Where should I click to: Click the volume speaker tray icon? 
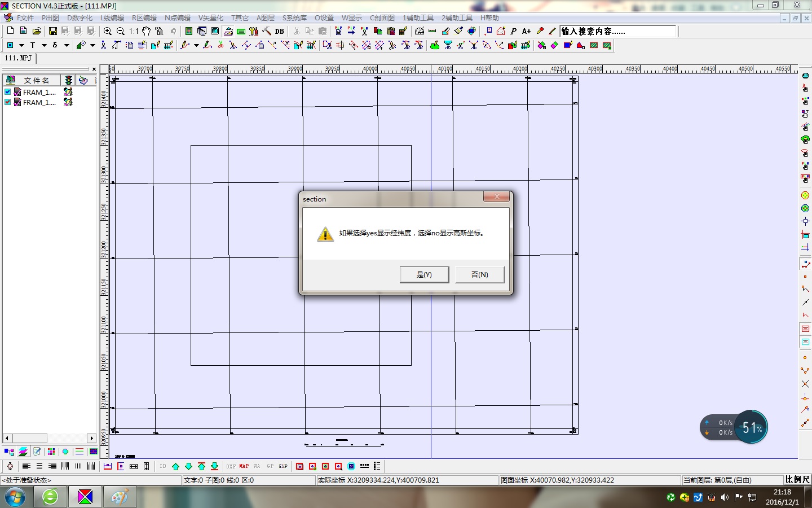tap(725, 497)
